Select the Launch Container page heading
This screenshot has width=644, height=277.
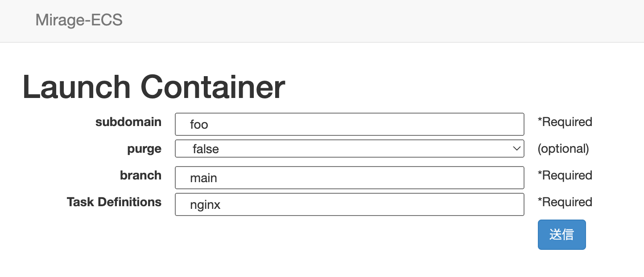pyautogui.click(x=154, y=87)
